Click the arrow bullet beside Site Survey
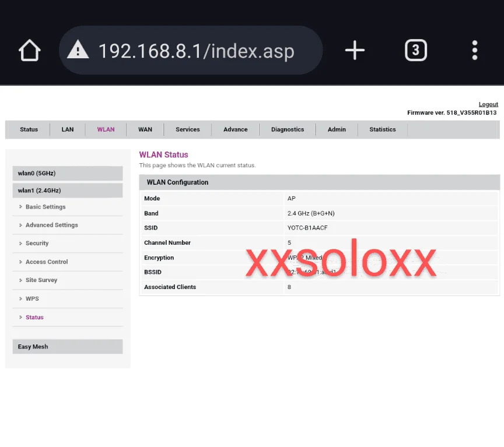Viewport: 504px width, 447px height. pyautogui.click(x=20, y=280)
